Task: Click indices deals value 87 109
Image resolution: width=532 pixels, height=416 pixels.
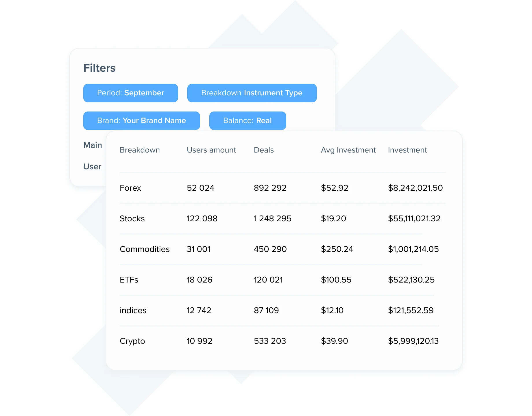Action: 266,310
